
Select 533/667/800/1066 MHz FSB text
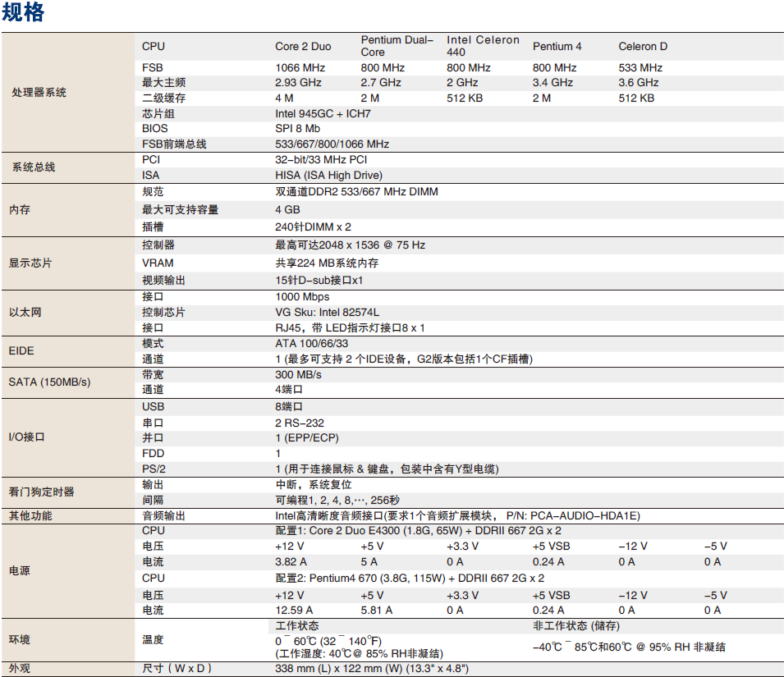click(x=332, y=144)
